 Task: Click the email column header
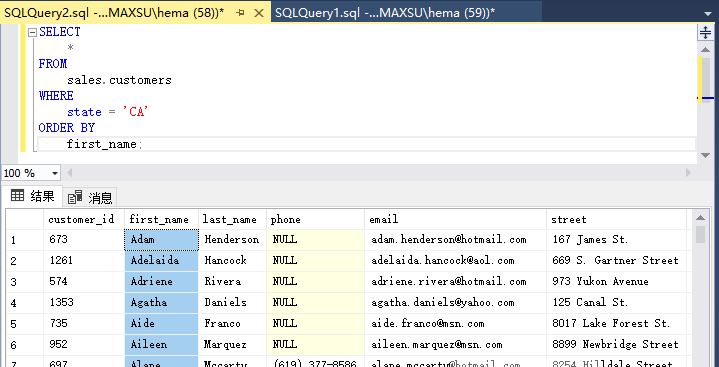456,219
